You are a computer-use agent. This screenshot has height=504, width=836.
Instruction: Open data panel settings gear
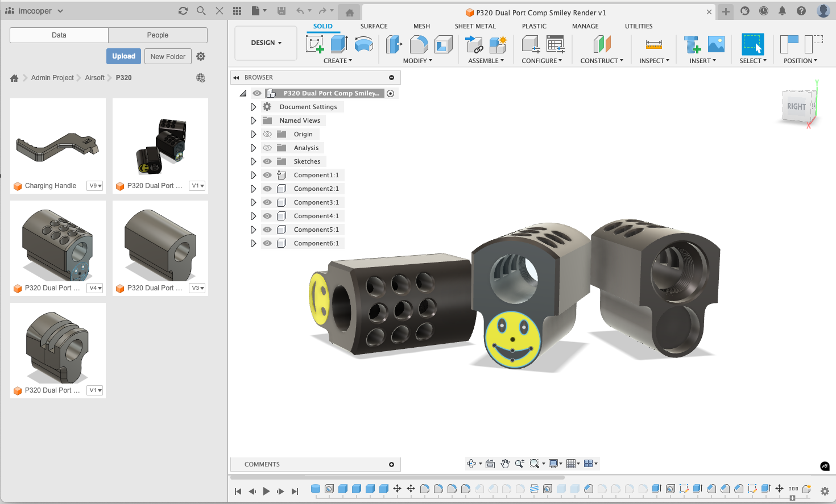201,56
